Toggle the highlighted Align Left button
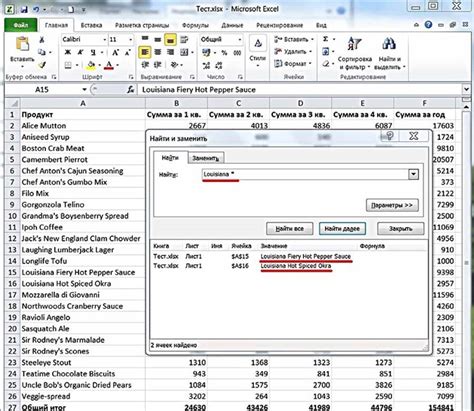The height and width of the screenshot is (411, 474). 145,52
